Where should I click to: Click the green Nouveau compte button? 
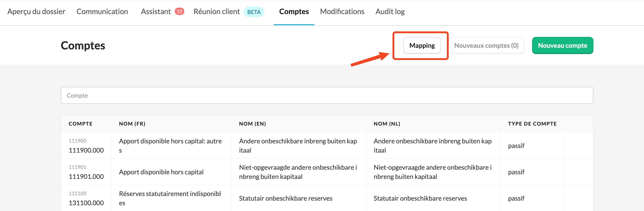(x=562, y=45)
